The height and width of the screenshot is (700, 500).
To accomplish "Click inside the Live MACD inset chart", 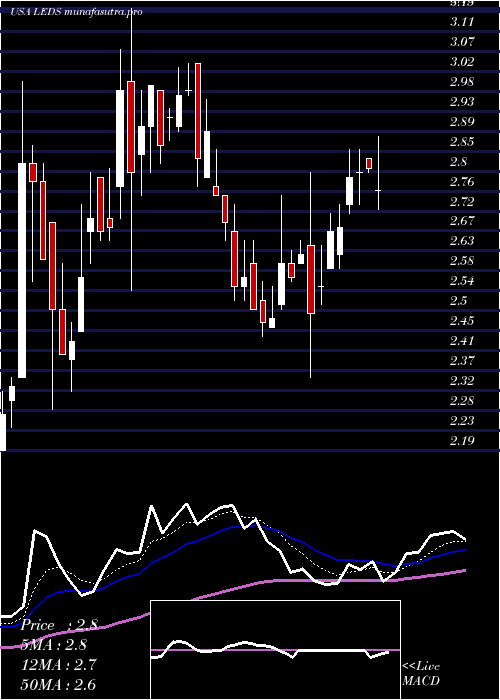I will click(x=275, y=650).
